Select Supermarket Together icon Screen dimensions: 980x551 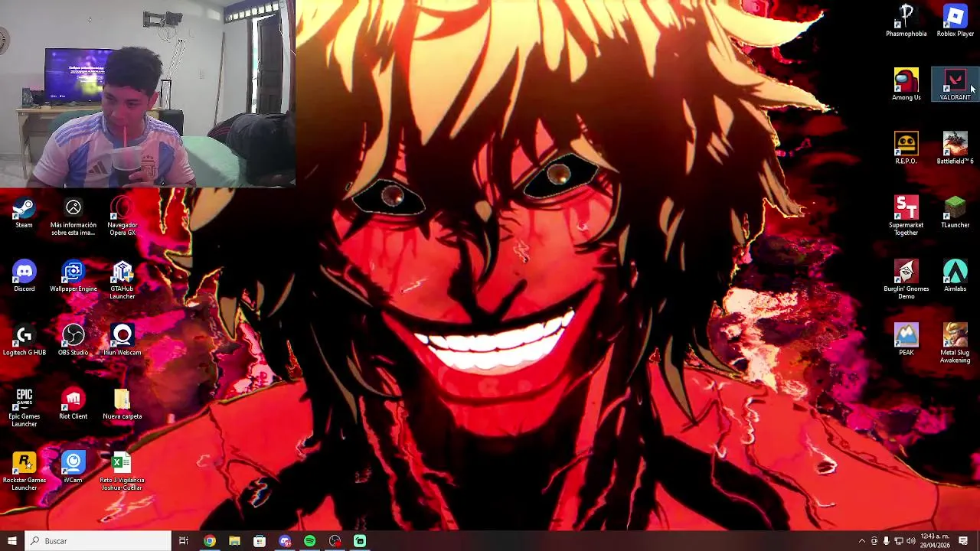[906, 216]
